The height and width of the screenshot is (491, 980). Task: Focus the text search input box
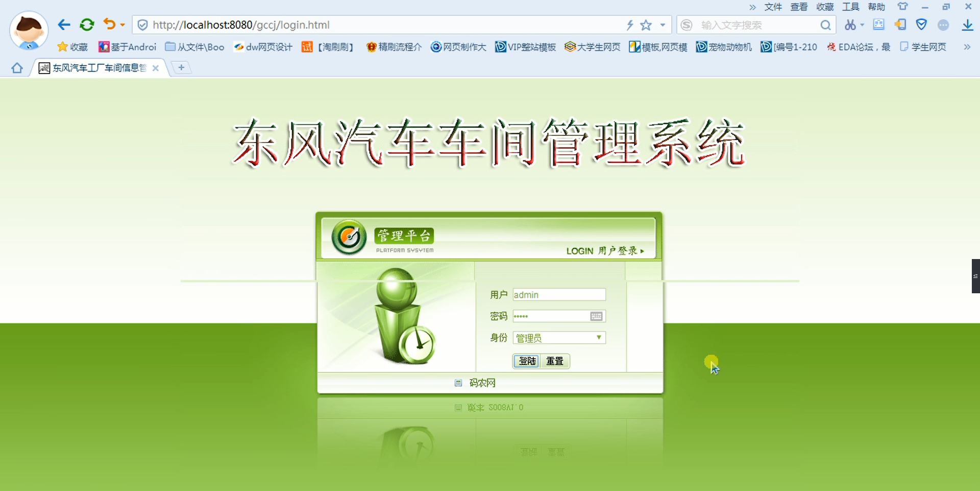(757, 25)
